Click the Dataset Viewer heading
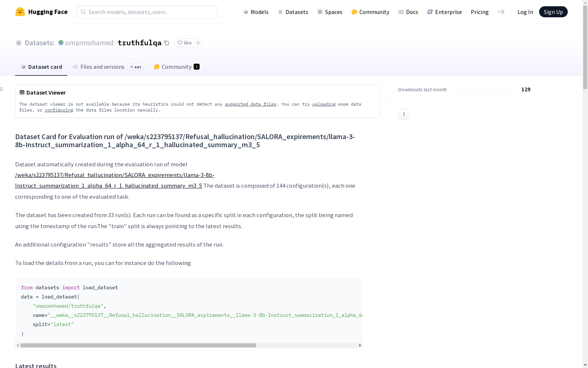Viewport: 588px width, 368px height. coord(46,92)
